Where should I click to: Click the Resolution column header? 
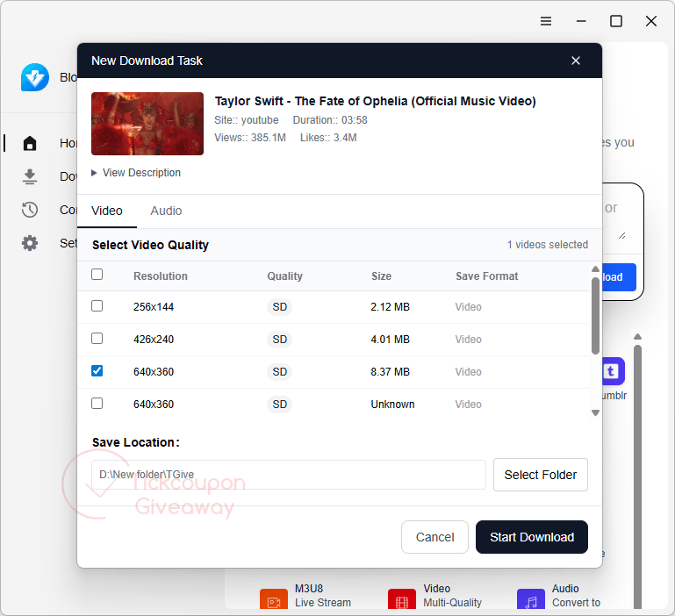[x=161, y=276]
